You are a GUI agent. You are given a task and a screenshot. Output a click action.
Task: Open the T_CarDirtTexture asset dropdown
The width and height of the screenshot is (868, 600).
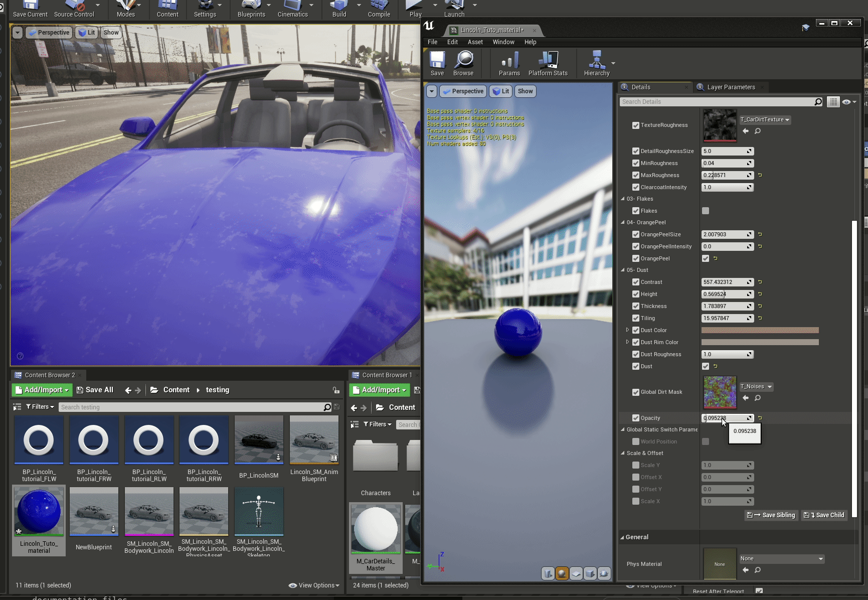tap(765, 120)
